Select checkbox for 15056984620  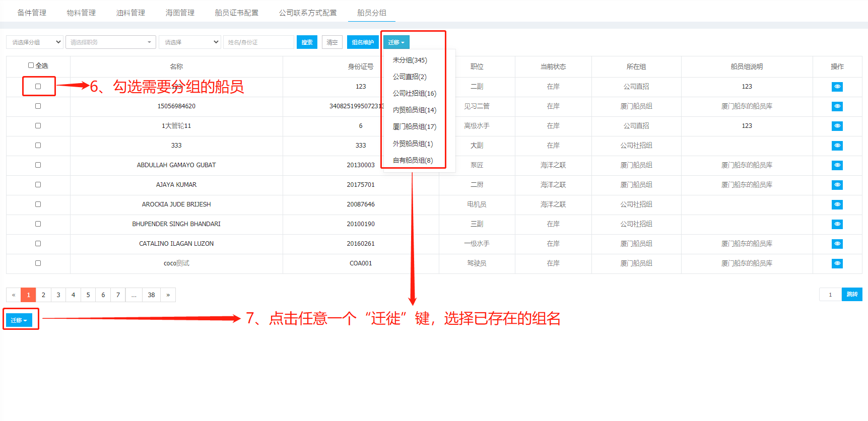38,106
